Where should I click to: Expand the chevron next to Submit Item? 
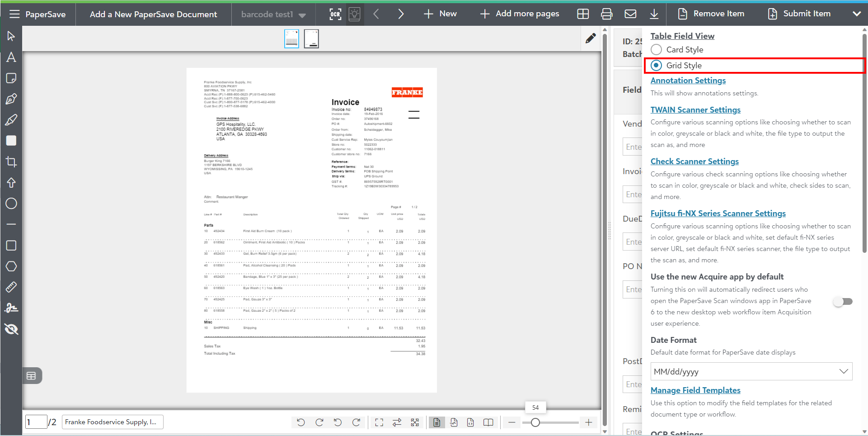pyautogui.click(x=856, y=14)
